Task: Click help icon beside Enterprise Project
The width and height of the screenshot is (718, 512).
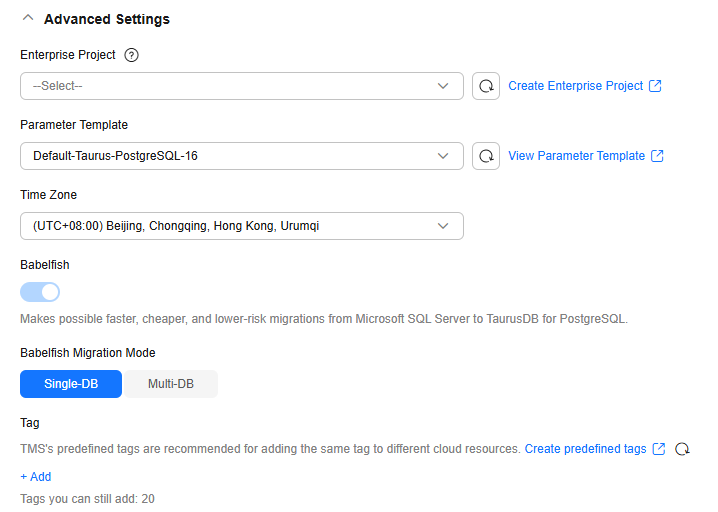Action: tap(131, 55)
